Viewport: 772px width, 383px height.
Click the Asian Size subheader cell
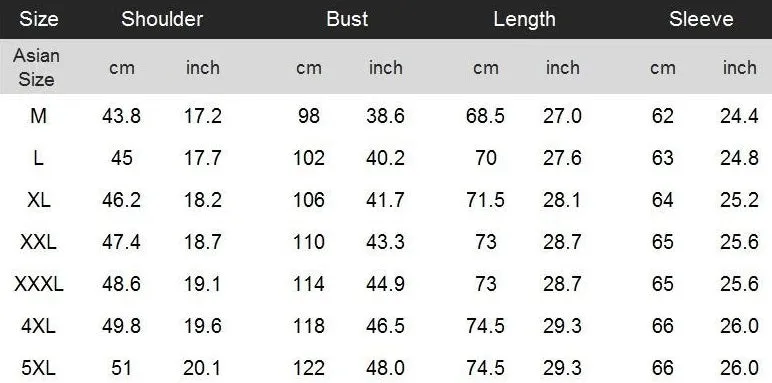click(36, 67)
